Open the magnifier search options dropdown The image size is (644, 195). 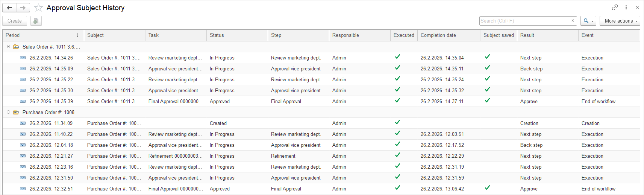point(588,21)
